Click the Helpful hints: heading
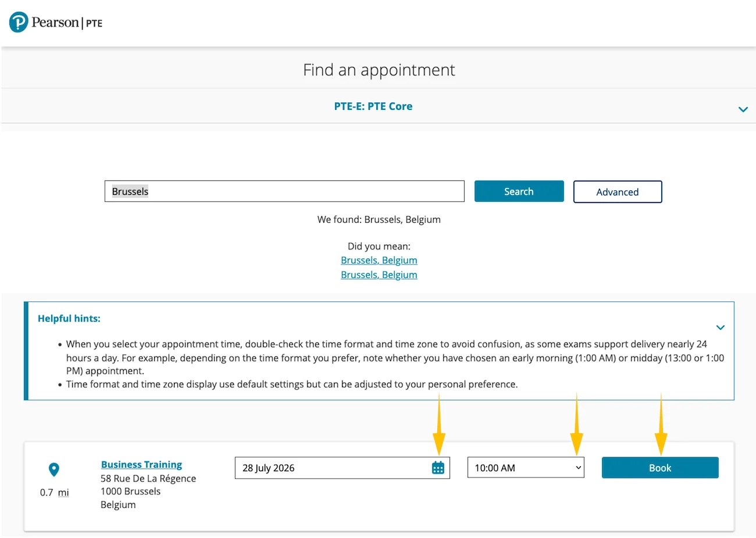This screenshot has height=538, width=756. pos(69,319)
